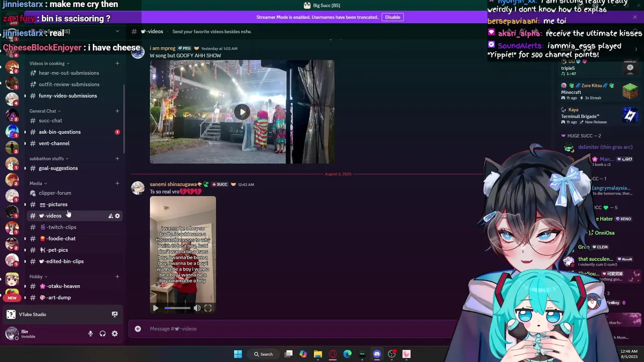Collapse the Media category
Image resolution: width=644 pixels, height=362 pixels.
[38, 184]
